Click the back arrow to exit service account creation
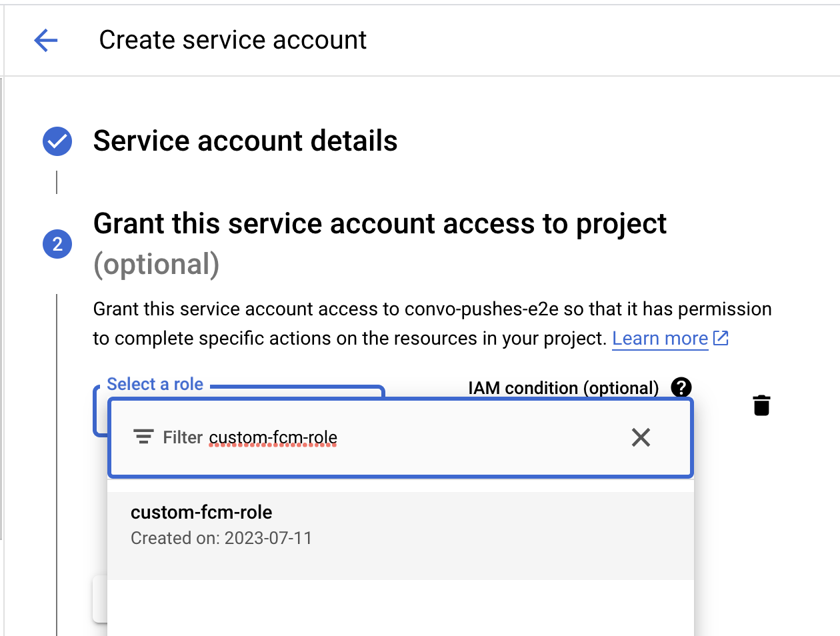Screen dimensions: 840x636 45,40
